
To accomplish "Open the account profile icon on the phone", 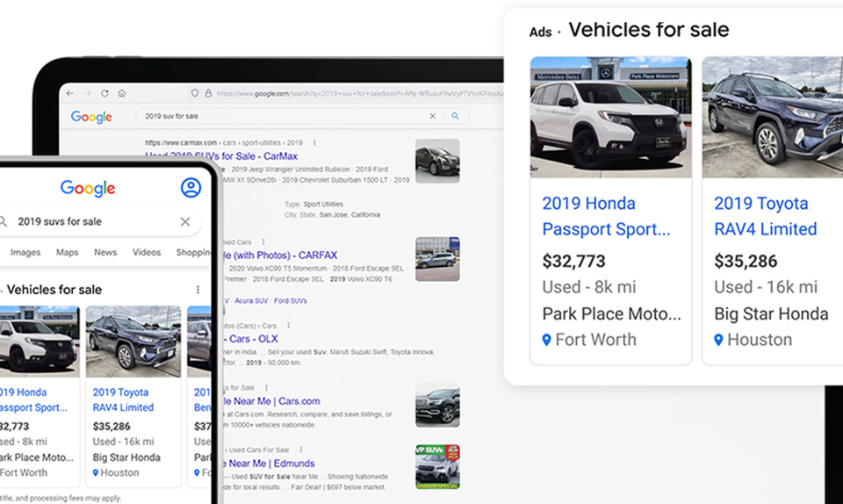I will [191, 188].
